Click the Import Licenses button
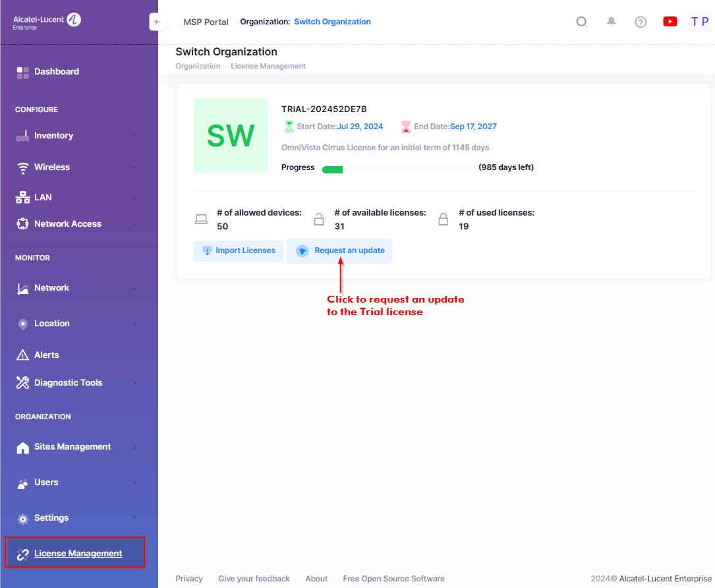This screenshot has height=588, width=715. (239, 251)
